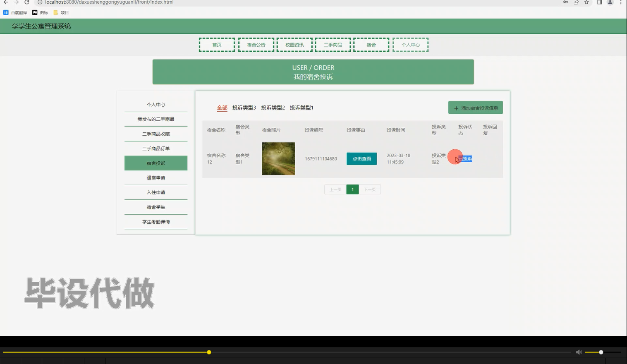Click the plus icon on 添加宿舍投诉信息 button
Viewport: 627px width, 364px height.
[x=455, y=108]
